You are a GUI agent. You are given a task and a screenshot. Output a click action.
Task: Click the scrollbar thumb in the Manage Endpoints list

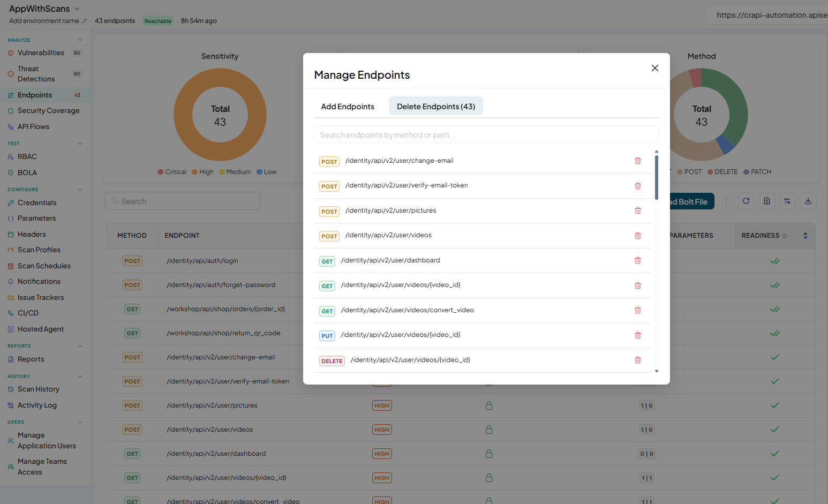pyautogui.click(x=657, y=177)
